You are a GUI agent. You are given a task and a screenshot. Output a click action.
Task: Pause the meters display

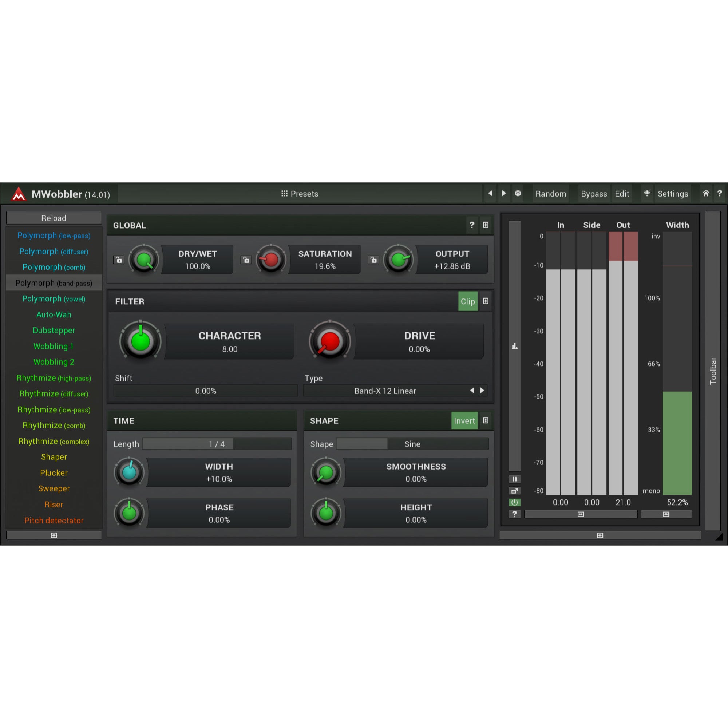[514, 479]
